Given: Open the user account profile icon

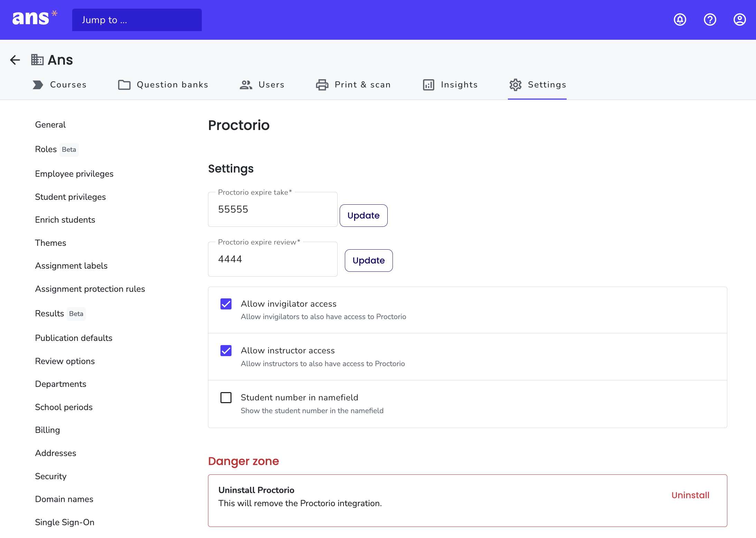Looking at the screenshot, I should (x=740, y=20).
